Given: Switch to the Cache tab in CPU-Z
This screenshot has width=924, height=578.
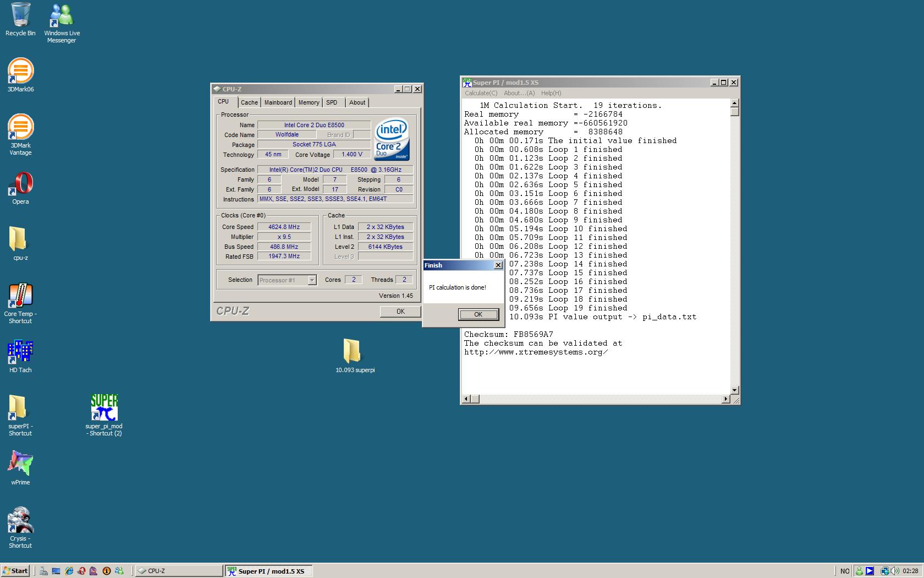Looking at the screenshot, I should (249, 102).
